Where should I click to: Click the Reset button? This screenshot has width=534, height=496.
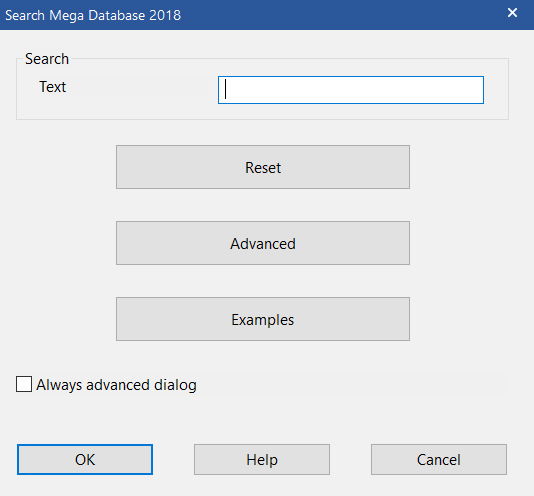pyautogui.click(x=263, y=167)
